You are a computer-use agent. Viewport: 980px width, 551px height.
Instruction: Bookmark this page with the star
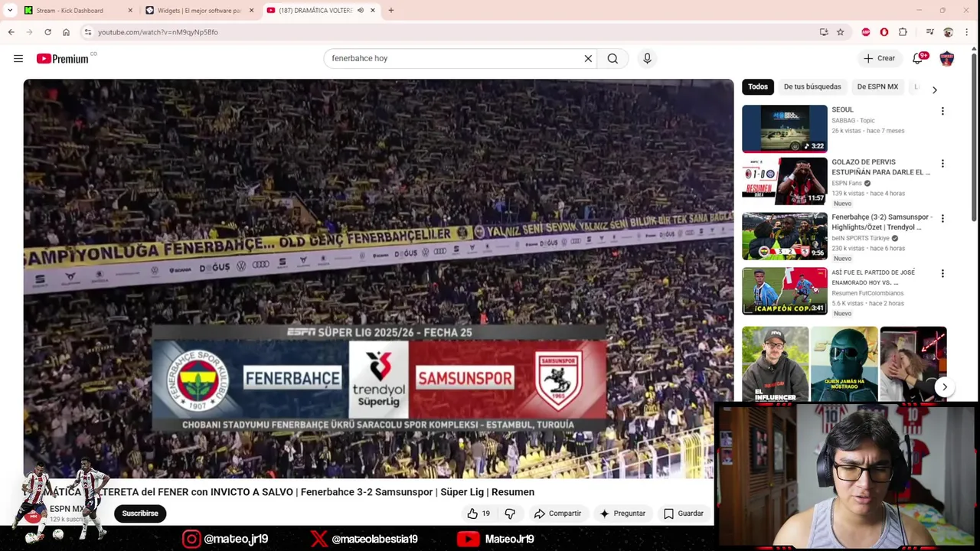[840, 32]
